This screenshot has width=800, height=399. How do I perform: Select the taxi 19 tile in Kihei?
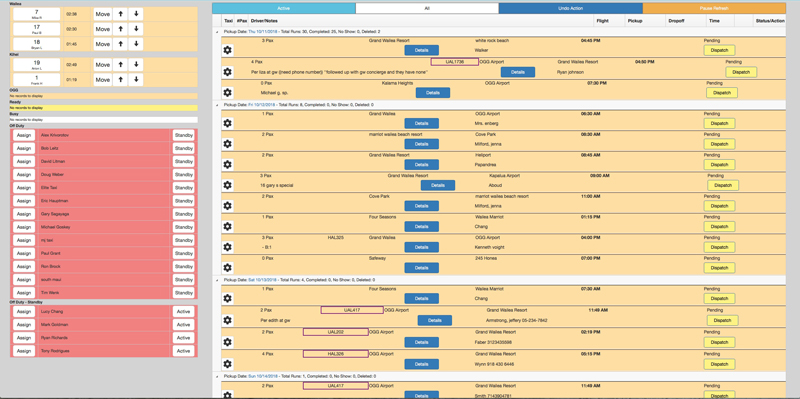point(36,65)
